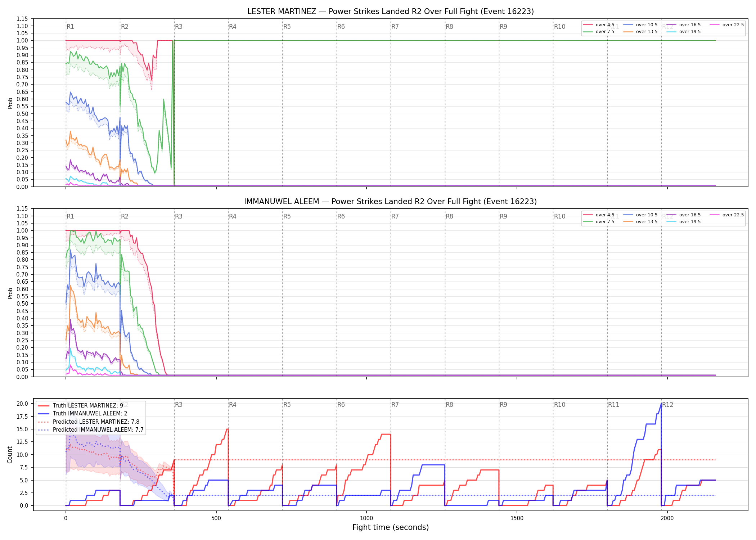The height and width of the screenshot is (540, 756).
Task: Click 'over 19.5' legend entry in Aleem chart
Action: 684,222
